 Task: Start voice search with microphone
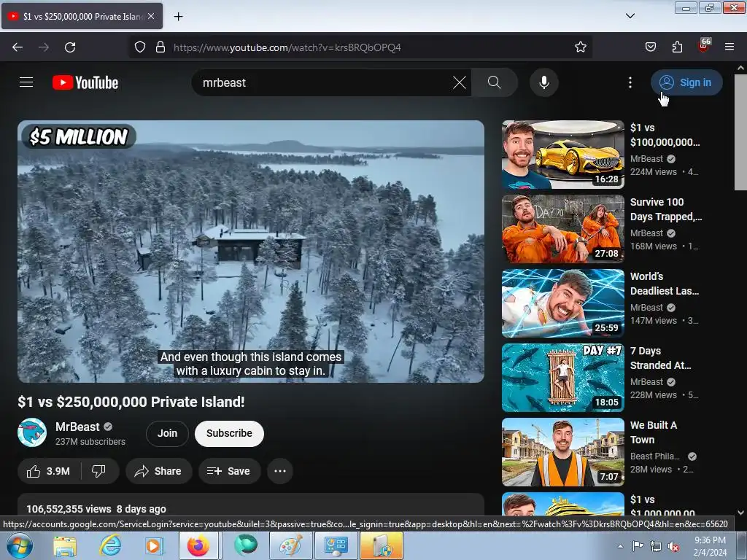pyautogui.click(x=543, y=82)
